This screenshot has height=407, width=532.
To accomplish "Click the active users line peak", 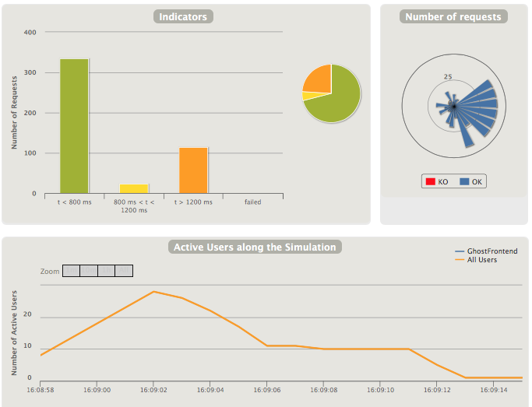I will tap(153, 291).
